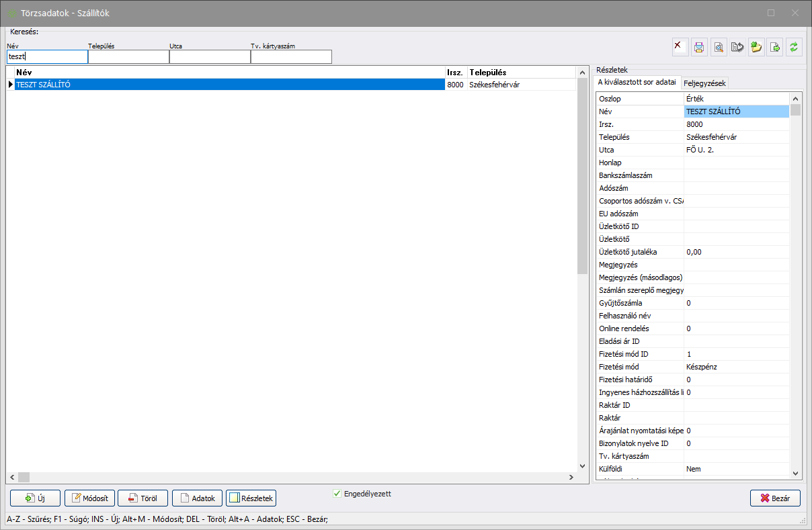Open print preview with magnifier page icon
The height and width of the screenshot is (530, 812).
[x=719, y=47]
